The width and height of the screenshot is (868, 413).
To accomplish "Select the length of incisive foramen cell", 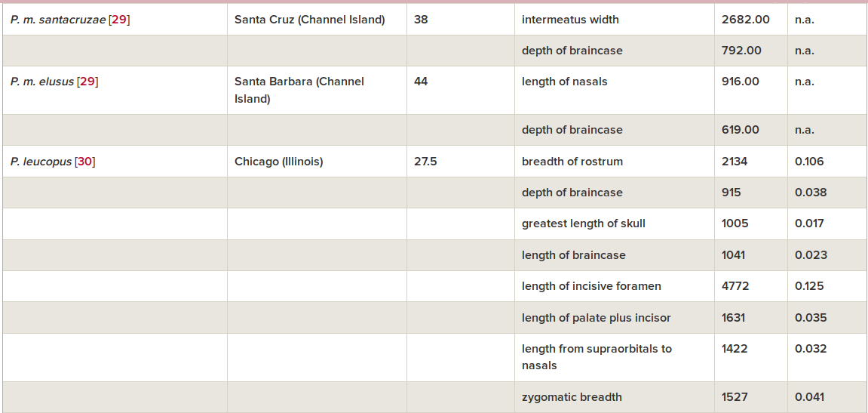I will (x=615, y=286).
